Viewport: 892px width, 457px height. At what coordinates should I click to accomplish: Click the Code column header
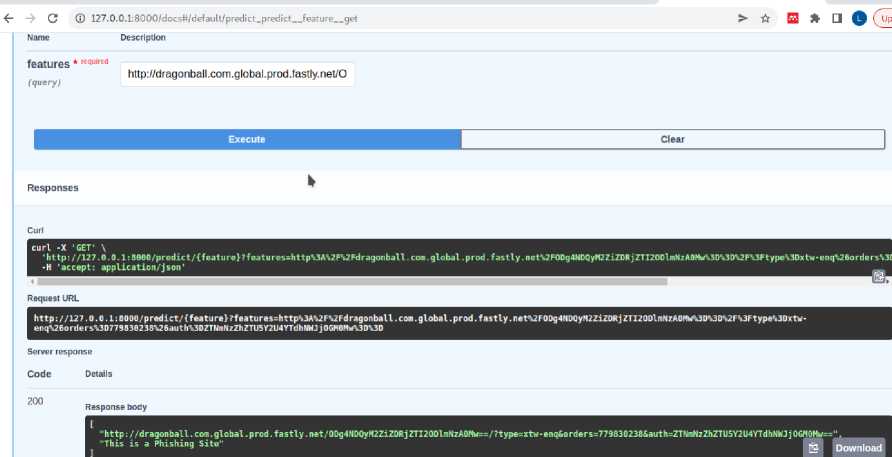click(39, 374)
